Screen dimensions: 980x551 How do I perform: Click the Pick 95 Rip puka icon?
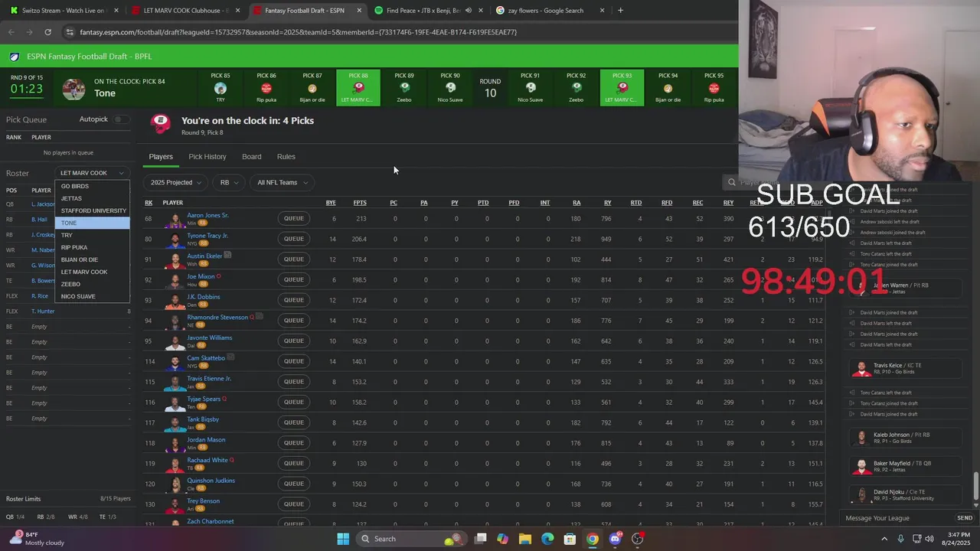tap(714, 88)
